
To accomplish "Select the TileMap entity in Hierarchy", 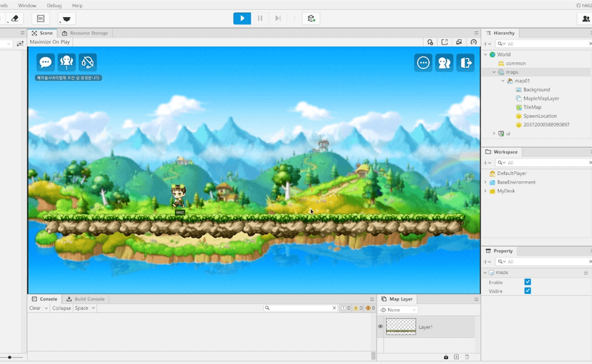I will pyautogui.click(x=532, y=107).
